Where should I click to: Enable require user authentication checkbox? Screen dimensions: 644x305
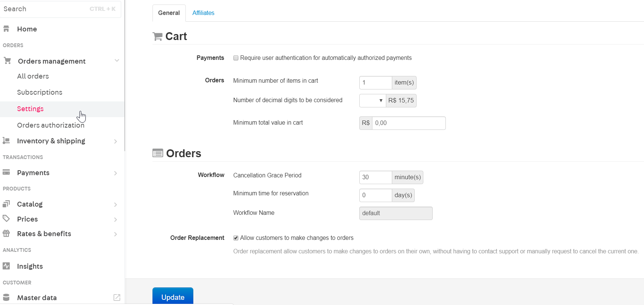pos(236,58)
